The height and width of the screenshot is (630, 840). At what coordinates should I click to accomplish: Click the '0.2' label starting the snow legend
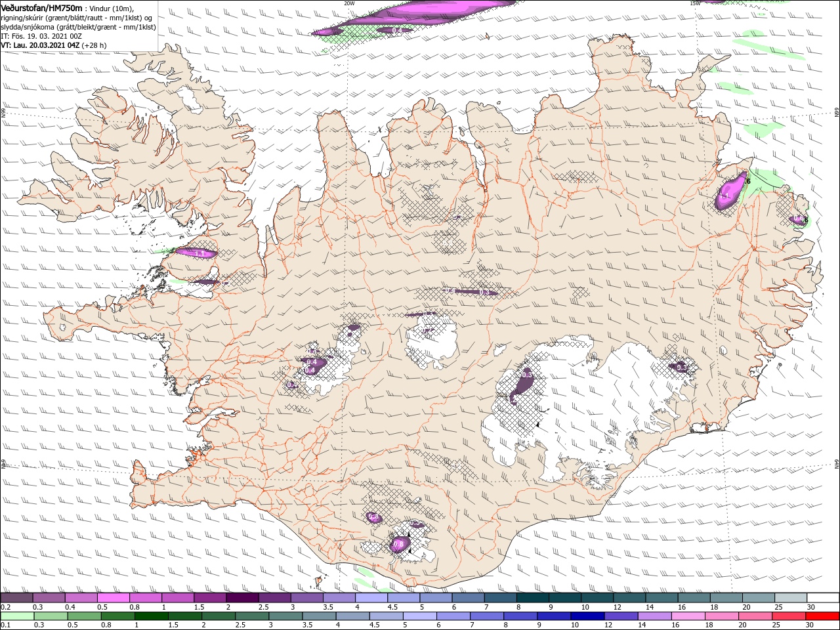coord(5,607)
